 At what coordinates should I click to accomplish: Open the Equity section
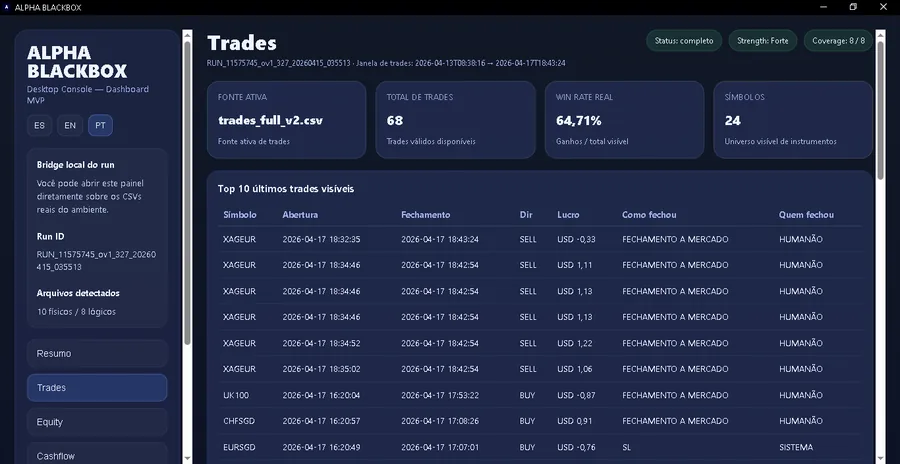click(97, 422)
